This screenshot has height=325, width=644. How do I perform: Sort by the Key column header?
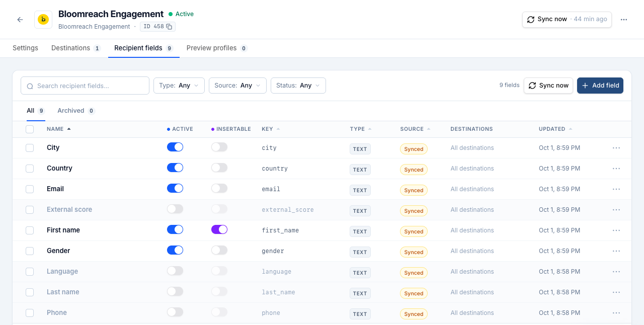pyautogui.click(x=271, y=129)
